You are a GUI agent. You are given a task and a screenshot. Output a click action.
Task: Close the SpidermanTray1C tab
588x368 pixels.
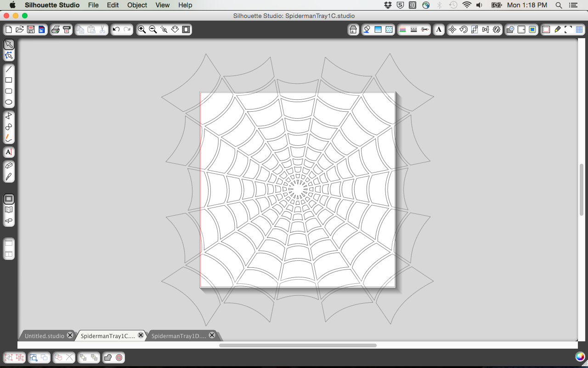click(x=141, y=335)
